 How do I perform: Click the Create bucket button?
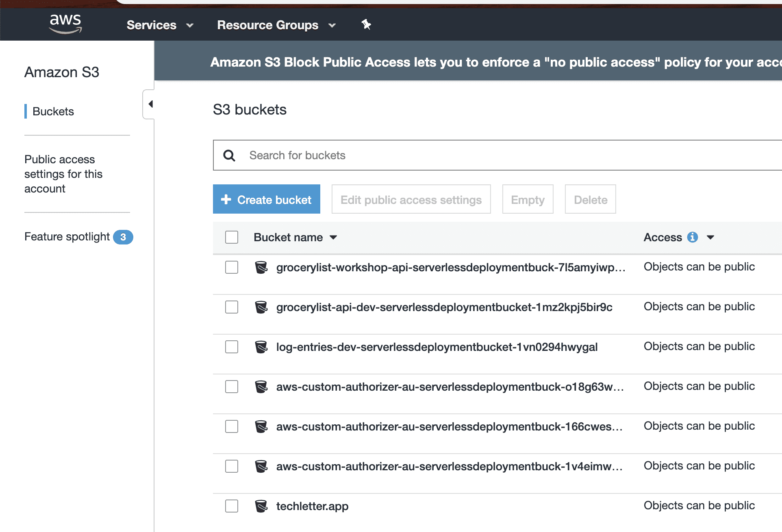[266, 199]
